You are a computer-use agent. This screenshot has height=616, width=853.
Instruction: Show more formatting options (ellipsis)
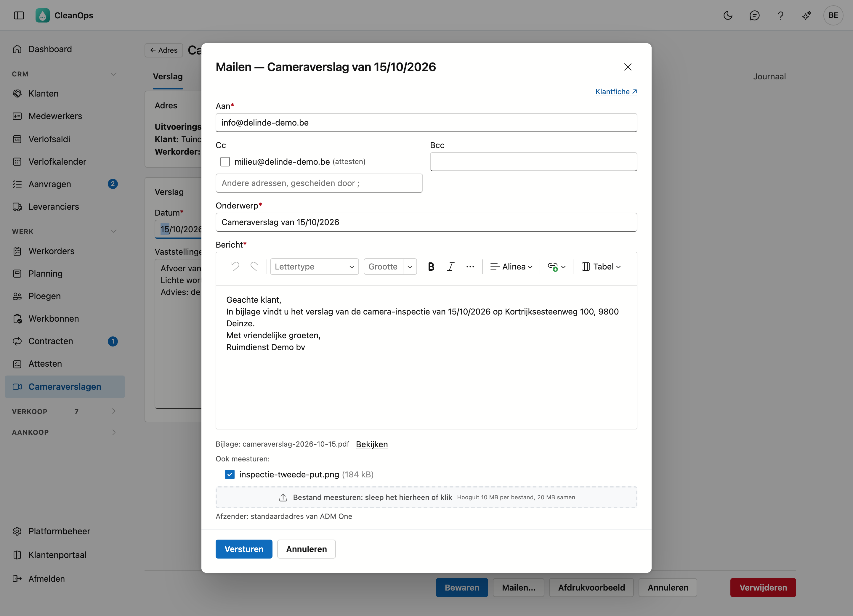(x=470, y=267)
